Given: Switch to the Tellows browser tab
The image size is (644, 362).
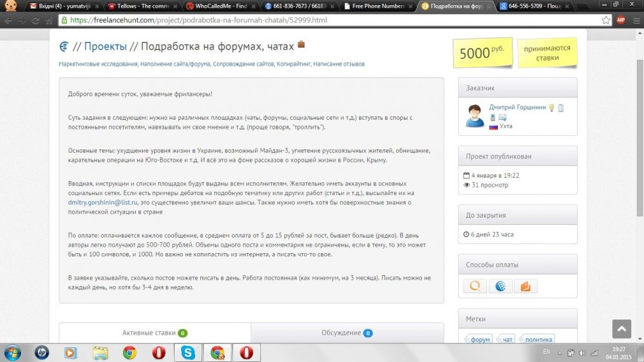Looking at the screenshot, I should 142,6.
